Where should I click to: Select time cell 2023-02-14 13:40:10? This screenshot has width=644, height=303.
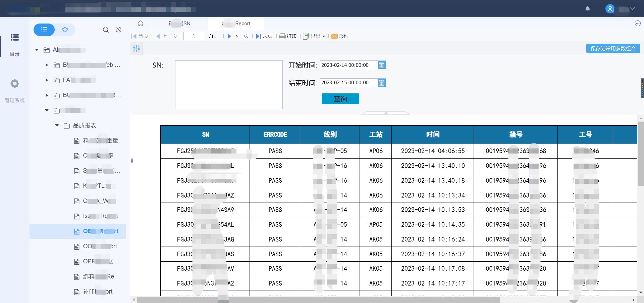433,166
